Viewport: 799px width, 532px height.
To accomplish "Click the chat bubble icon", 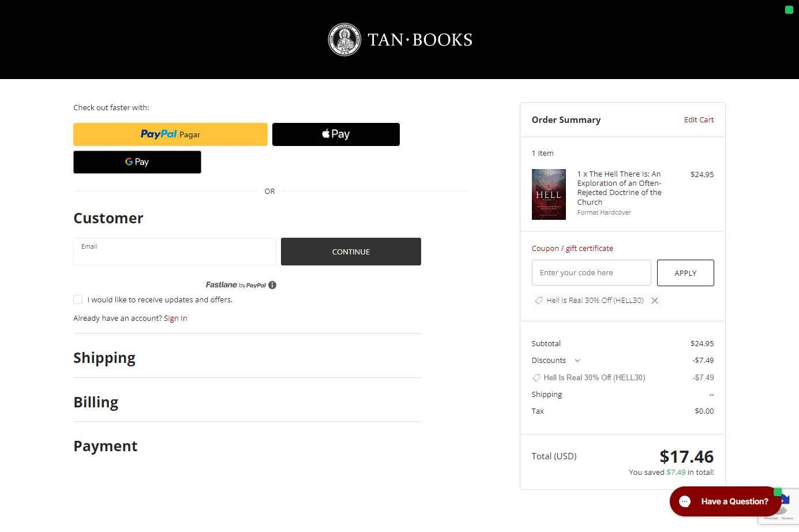I will coord(685,501).
